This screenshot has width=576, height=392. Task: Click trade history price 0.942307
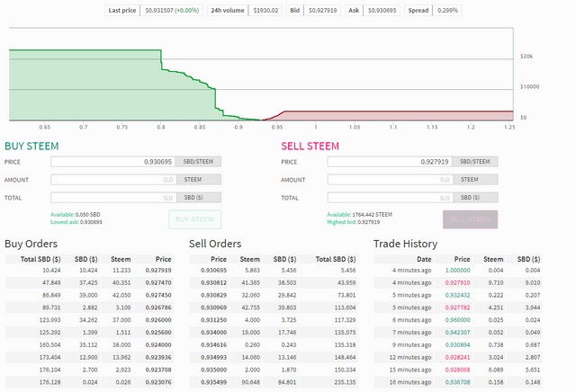point(458,333)
